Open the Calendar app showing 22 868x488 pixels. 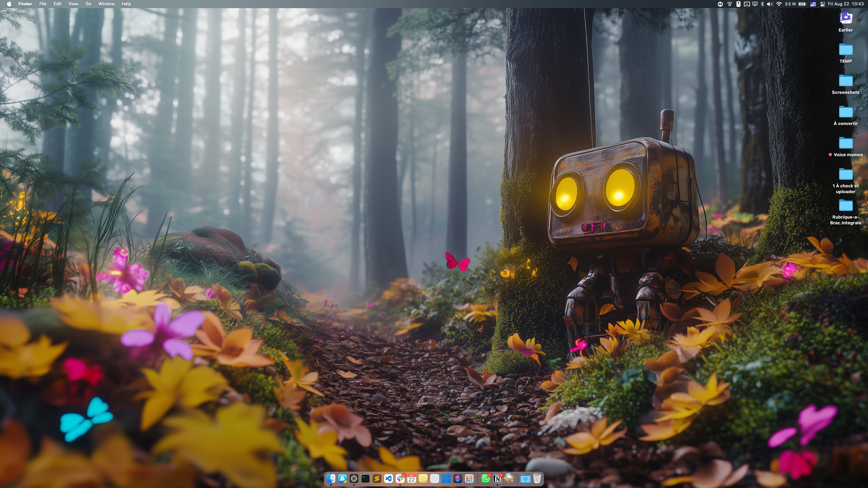(411, 479)
